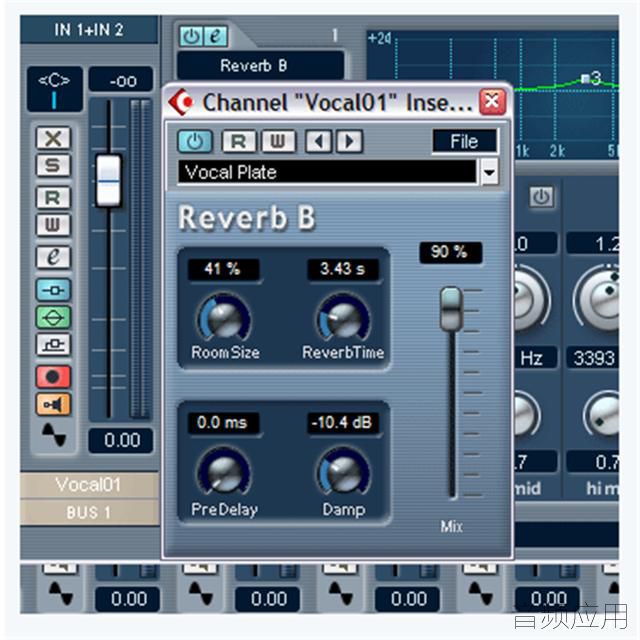Toggle the orange monitor speaker button
Screen dimensions: 640x640
53,404
